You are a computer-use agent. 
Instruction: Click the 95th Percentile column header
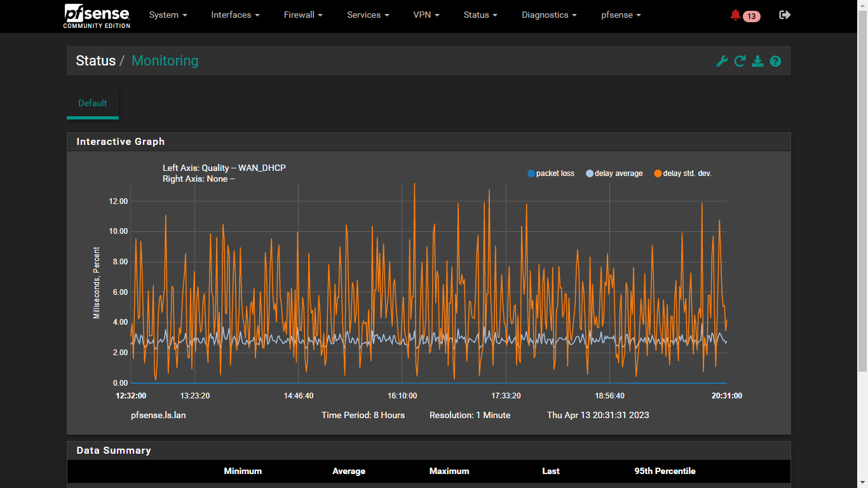tap(665, 471)
